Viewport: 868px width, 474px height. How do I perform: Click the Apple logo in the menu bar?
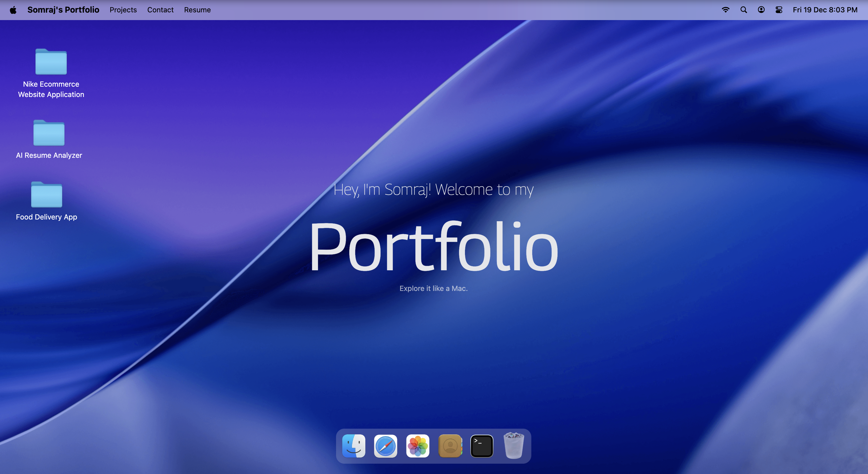(x=12, y=10)
